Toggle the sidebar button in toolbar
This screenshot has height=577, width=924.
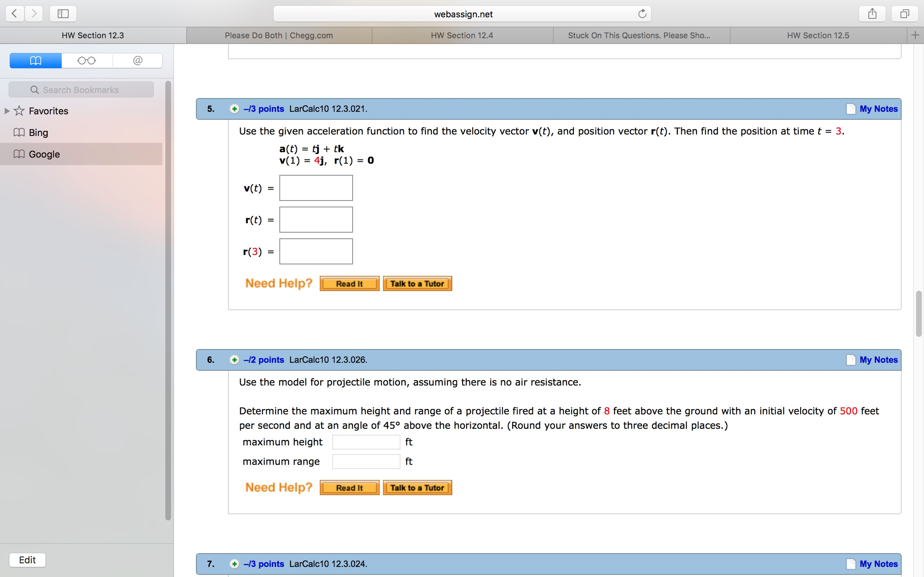coord(63,14)
